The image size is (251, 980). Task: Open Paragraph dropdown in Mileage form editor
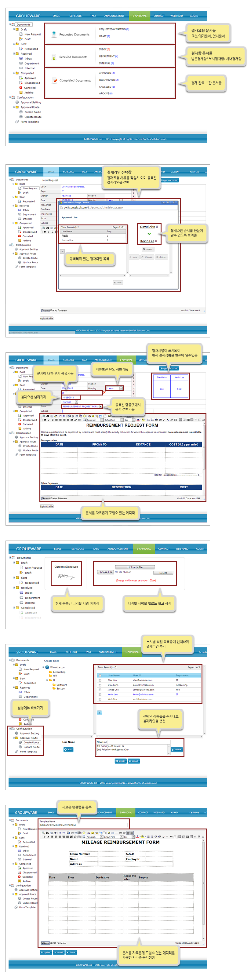101,836
